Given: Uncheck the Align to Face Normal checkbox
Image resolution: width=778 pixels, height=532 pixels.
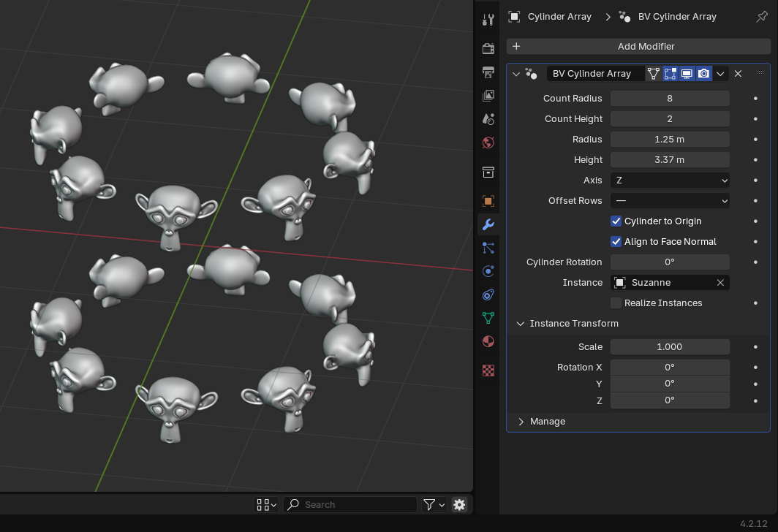Looking at the screenshot, I should coord(616,241).
